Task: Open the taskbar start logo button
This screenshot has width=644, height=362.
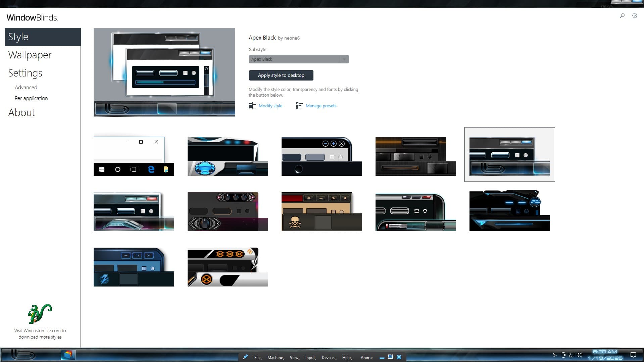Action: coord(23,355)
